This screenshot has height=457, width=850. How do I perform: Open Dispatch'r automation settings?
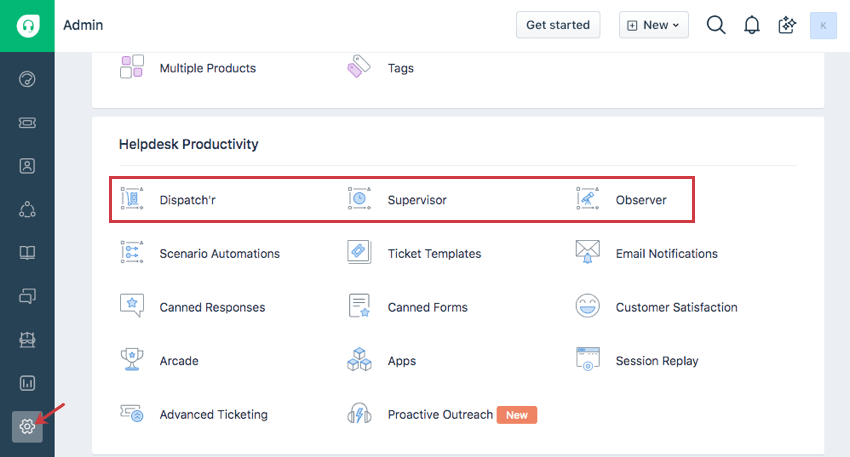(x=187, y=200)
